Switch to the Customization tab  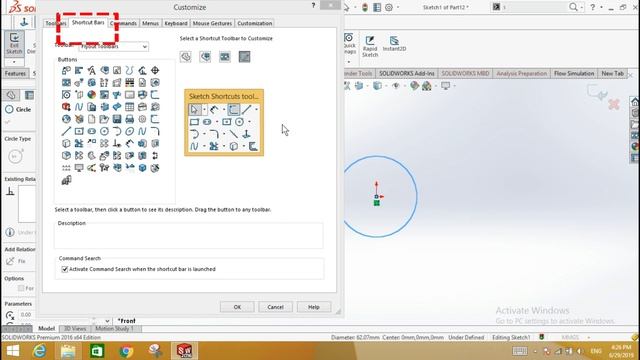[x=255, y=23]
